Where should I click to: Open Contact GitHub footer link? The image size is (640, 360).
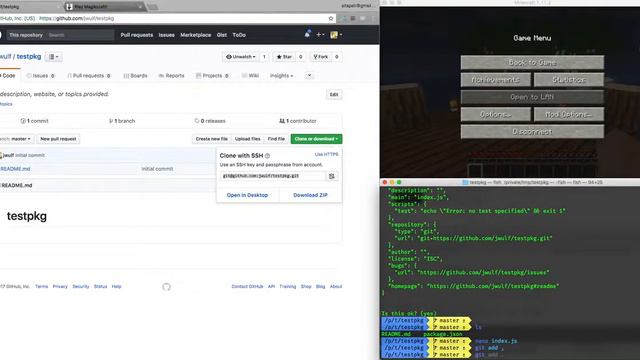(247, 287)
